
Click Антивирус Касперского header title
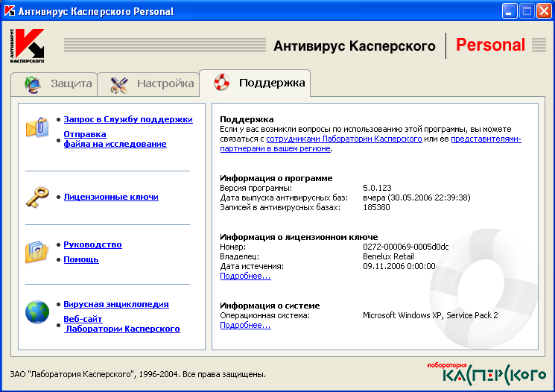click(355, 46)
